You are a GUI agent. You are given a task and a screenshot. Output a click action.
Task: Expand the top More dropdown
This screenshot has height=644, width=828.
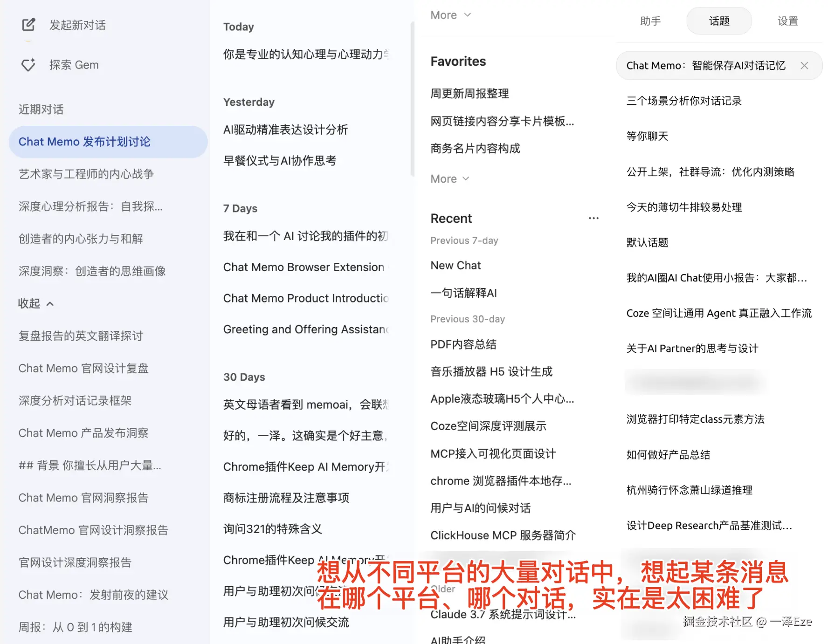pyautogui.click(x=451, y=15)
